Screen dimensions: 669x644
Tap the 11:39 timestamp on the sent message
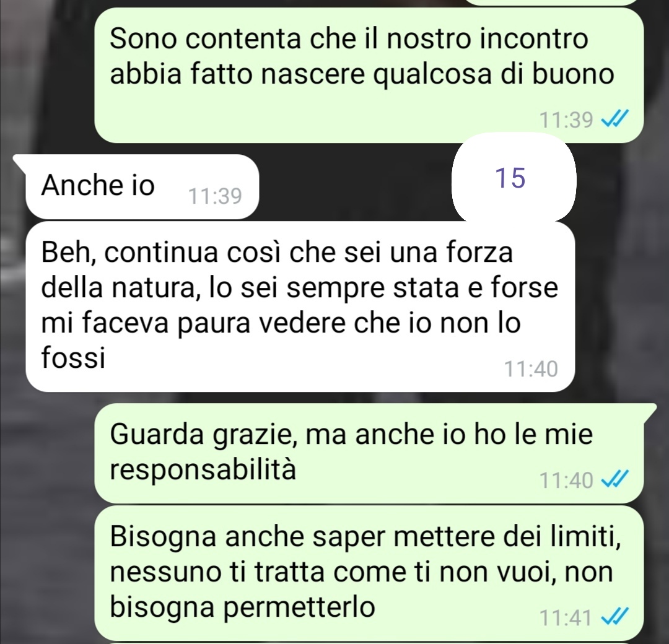566,120
